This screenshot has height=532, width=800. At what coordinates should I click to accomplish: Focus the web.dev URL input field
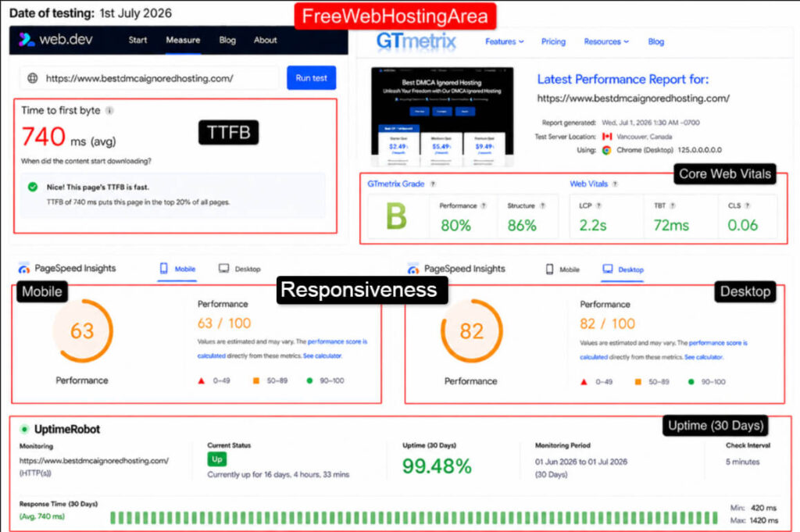click(x=149, y=78)
